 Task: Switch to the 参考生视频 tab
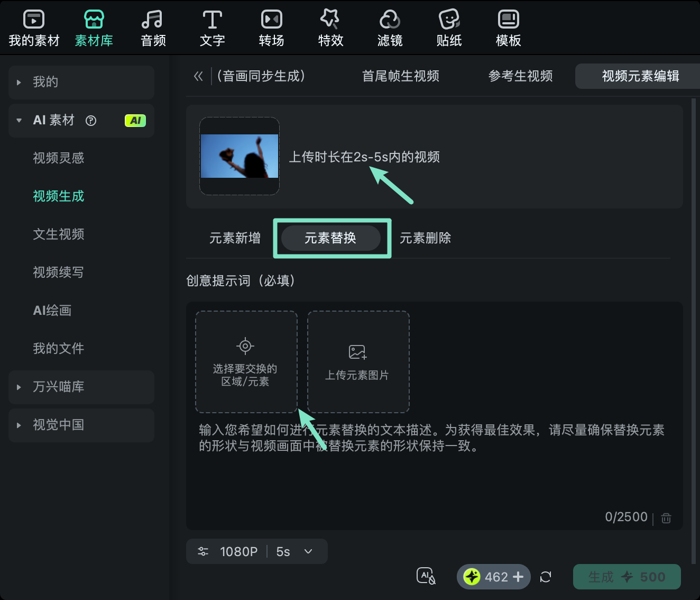click(520, 76)
